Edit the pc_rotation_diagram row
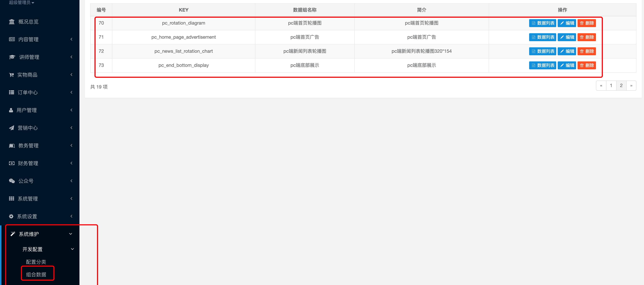Image resolution: width=644 pixels, height=285 pixels. pos(567,23)
